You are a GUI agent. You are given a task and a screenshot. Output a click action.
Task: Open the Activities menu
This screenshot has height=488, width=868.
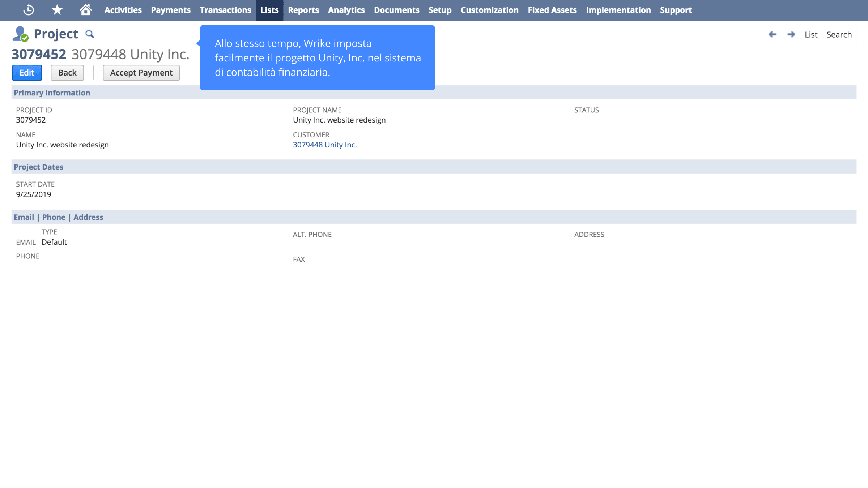pyautogui.click(x=123, y=10)
